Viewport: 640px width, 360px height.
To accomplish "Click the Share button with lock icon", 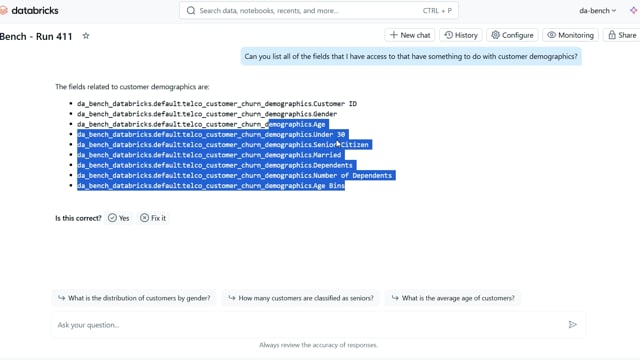I will click(x=622, y=35).
